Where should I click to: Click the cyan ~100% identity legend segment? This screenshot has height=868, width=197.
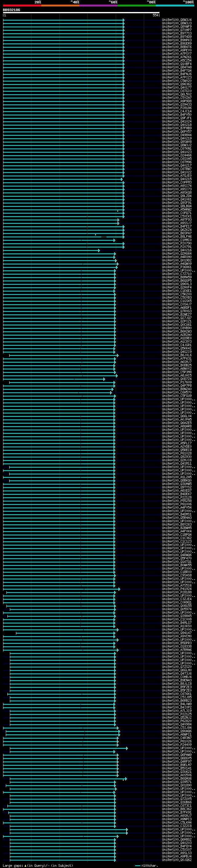point(175,6)
